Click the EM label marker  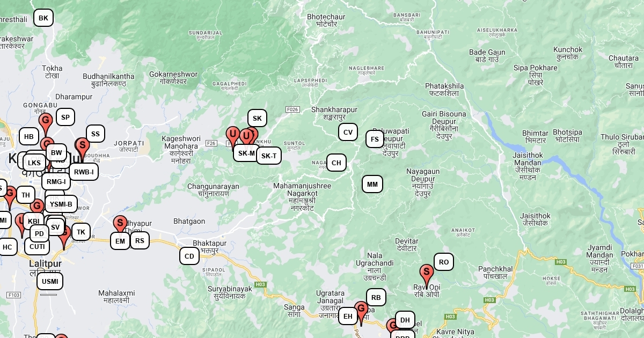pos(120,241)
